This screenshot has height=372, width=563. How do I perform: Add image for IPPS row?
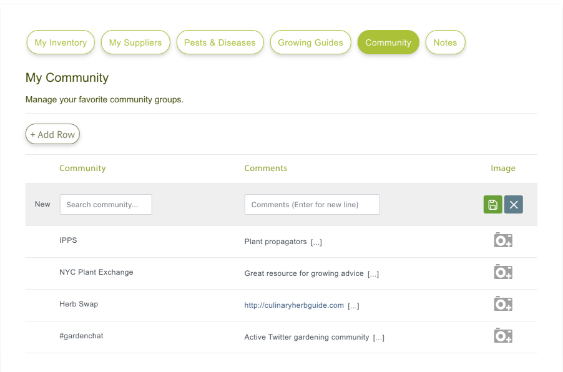click(x=503, y=240)
